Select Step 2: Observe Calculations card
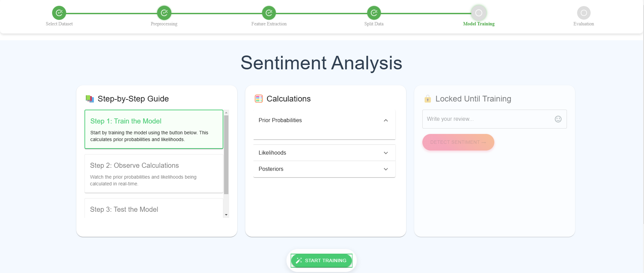The image size is (644, 273). tap(154, 174)
